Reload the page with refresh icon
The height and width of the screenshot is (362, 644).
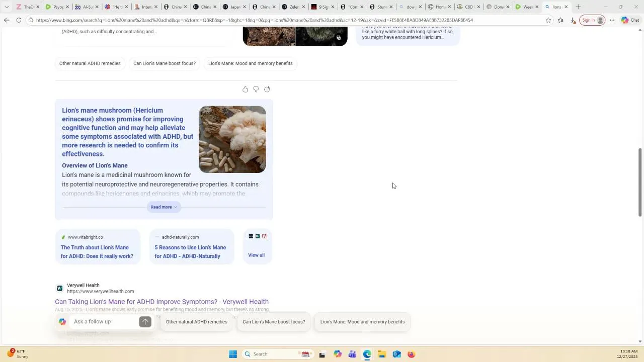(x=19, y=20)
